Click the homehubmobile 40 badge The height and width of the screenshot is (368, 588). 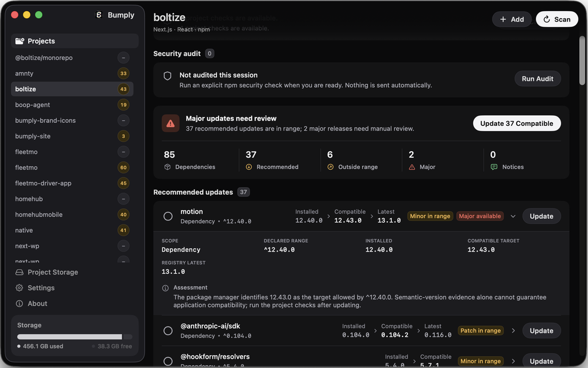124,215
